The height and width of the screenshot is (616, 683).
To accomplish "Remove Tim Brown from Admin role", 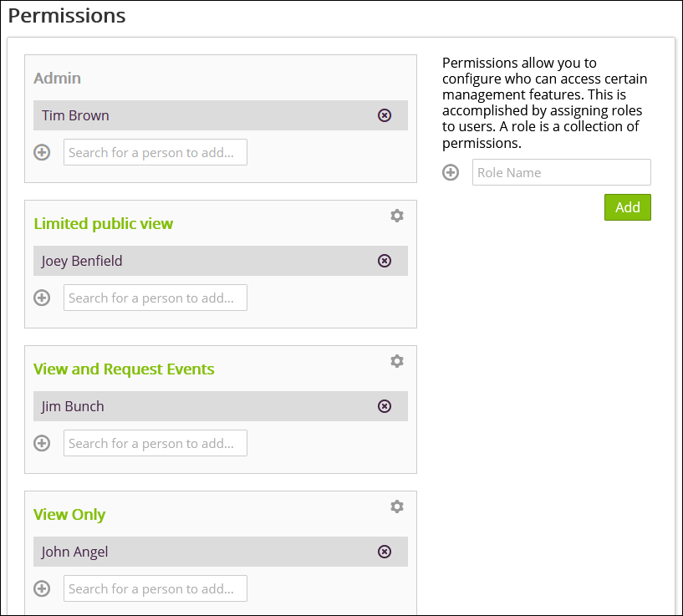I will [385, 115].
